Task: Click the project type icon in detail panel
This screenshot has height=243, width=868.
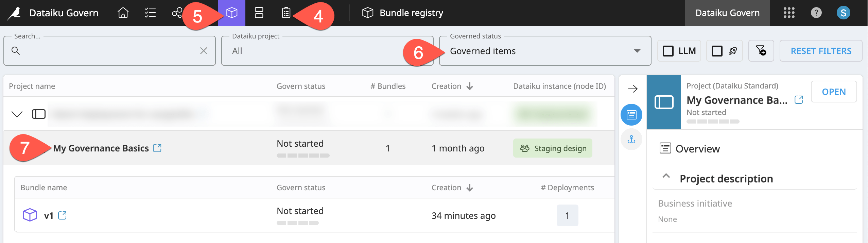Action: pos(664,102)
